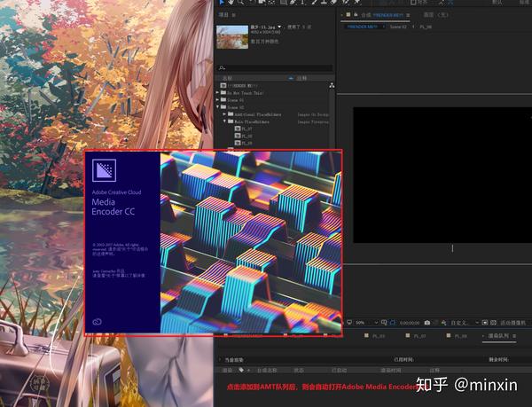Screen dimensions: 532x407
Task: Click the PL_08 breadcrumb
Action: pyautogui.click(x=426, y=27)
